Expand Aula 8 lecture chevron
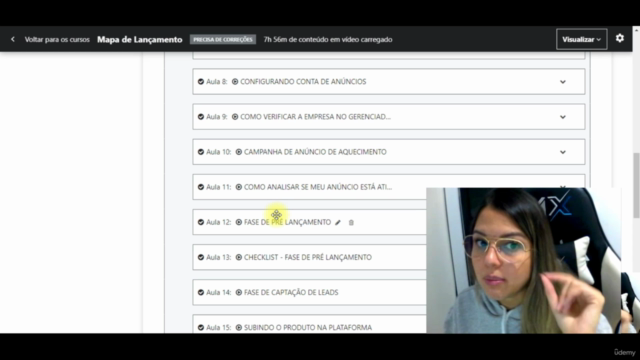The height and width of the screenshot is (360, 640). [x=562, y=82]
